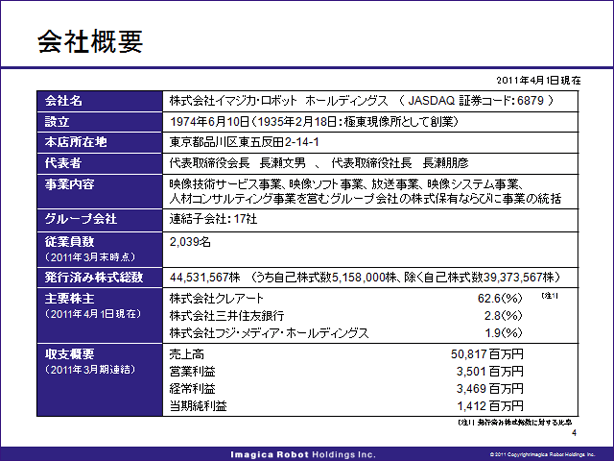Screen dimensions: 614x461
Task: Click the 主要株主 row header
Action: coord(69,299)
